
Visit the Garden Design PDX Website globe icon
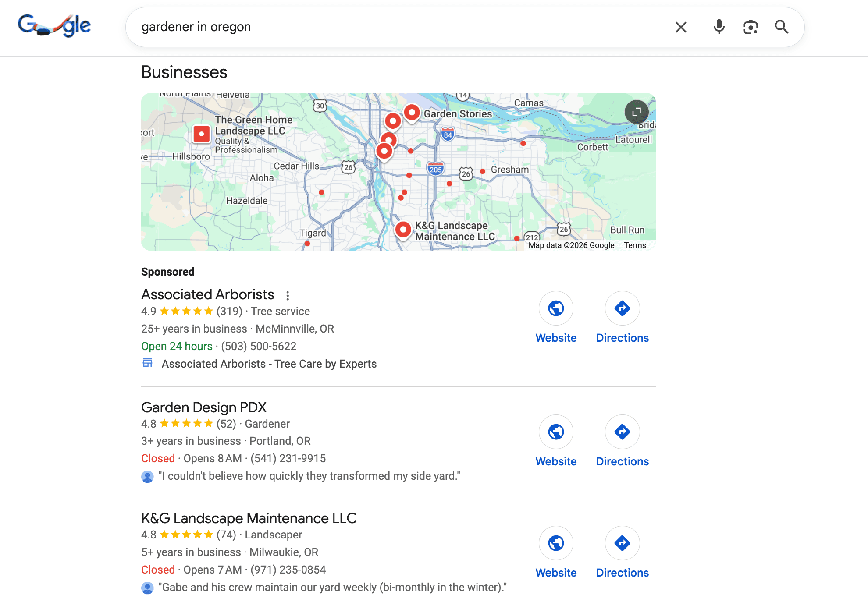click(556, 432)
